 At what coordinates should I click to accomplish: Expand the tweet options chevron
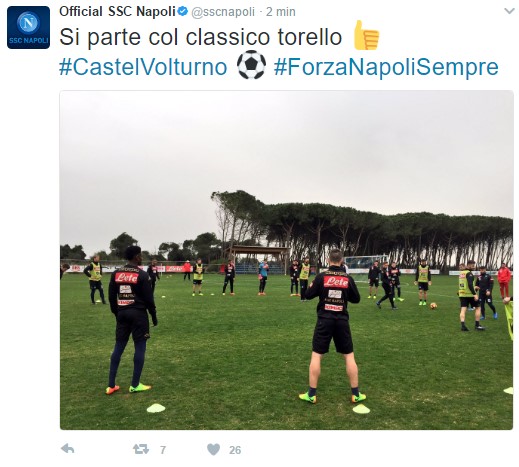pyautogui.click(x=509, y=11)
